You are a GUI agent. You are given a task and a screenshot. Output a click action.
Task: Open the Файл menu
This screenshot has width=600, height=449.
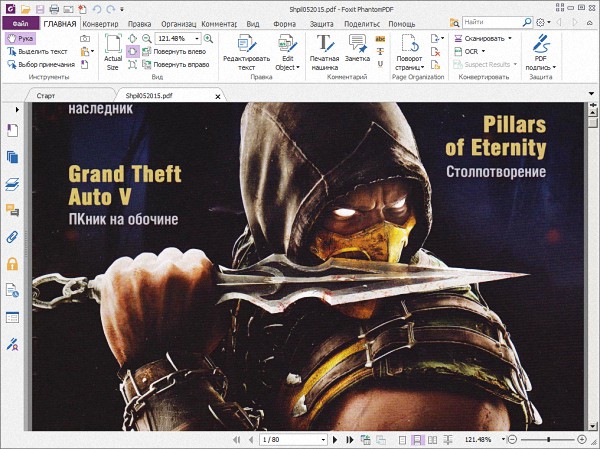(x=21, y=24)
